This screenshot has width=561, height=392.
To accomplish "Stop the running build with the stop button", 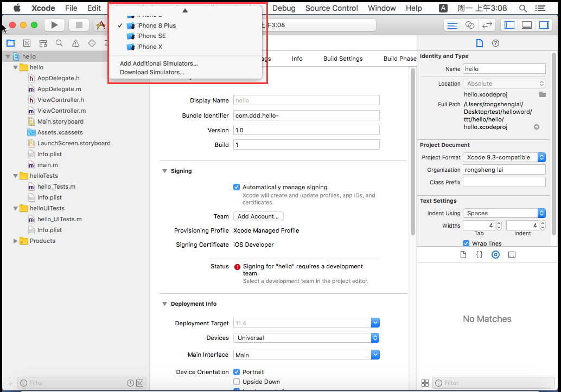I will pyautogui.click(x=79, y=25).
